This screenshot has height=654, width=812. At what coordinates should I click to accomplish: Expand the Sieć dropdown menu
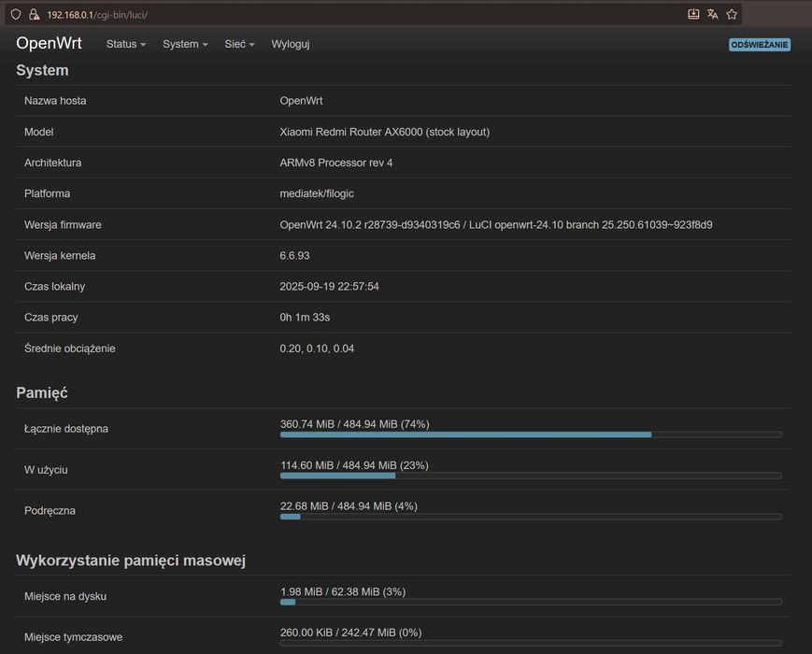coord(239,45)
